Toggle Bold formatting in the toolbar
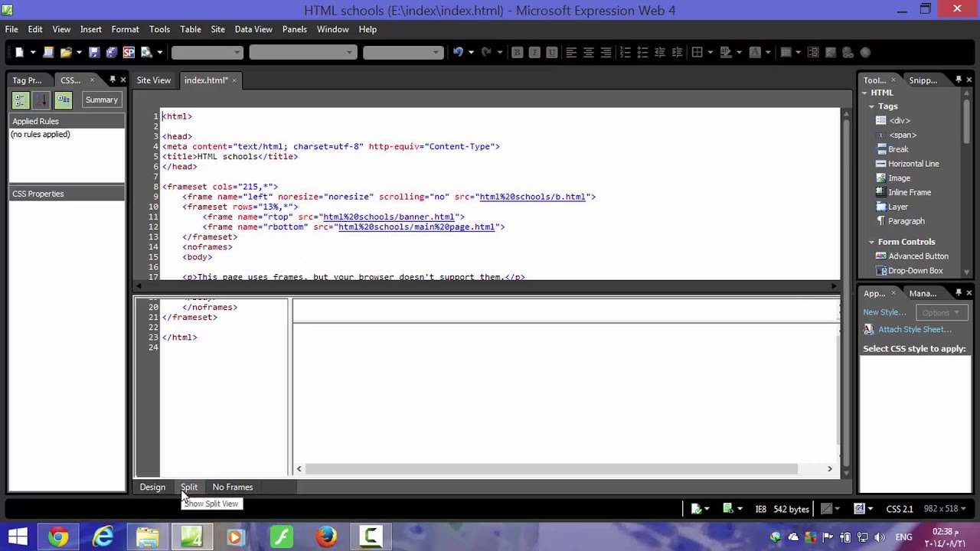Screen dimensions: 980x551 tap(517, 52)
